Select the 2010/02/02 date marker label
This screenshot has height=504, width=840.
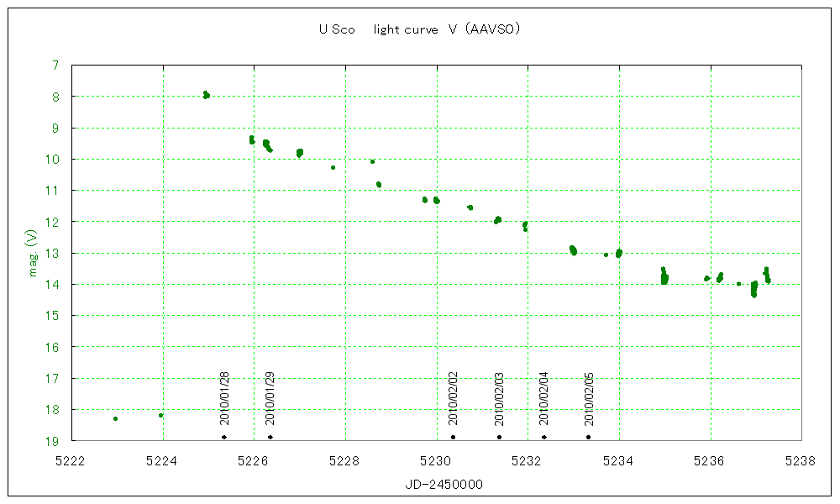[x=453, y=398]
